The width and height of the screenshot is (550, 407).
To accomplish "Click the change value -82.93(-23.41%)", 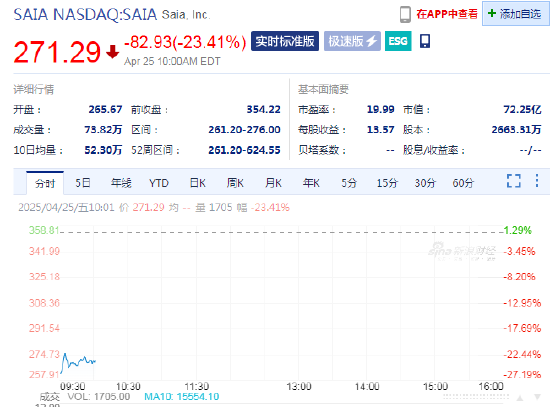I will tap(185, 42).
